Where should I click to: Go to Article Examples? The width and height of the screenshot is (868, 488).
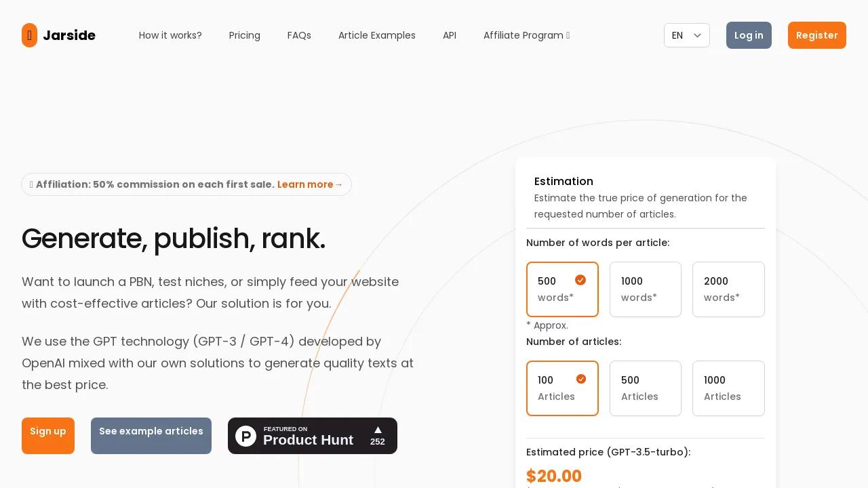point(377,35)
